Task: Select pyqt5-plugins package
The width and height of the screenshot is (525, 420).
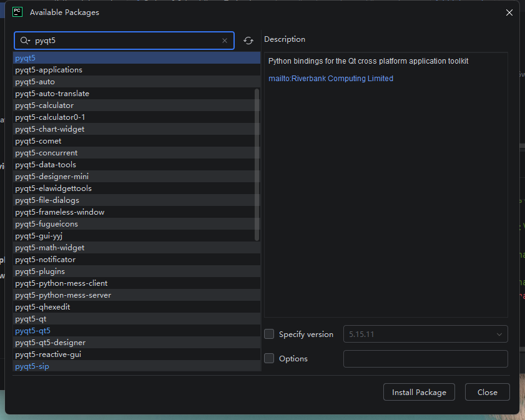Action: [x=137, y=271]
